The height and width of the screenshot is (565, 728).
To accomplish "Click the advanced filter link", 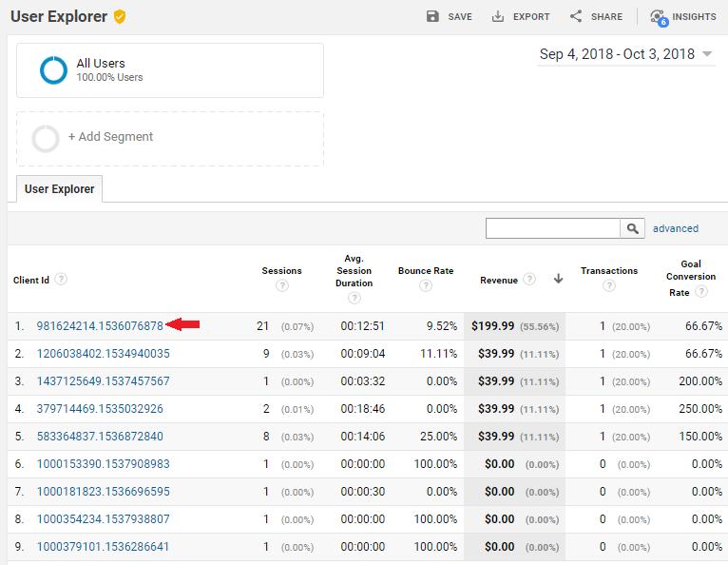I will click(x=675, y=228).
